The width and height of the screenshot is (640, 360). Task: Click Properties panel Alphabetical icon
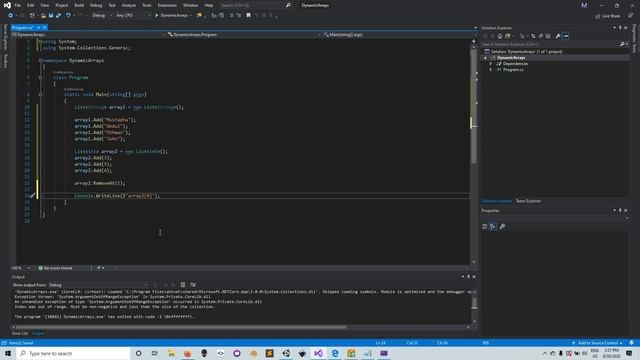(493, 227)
